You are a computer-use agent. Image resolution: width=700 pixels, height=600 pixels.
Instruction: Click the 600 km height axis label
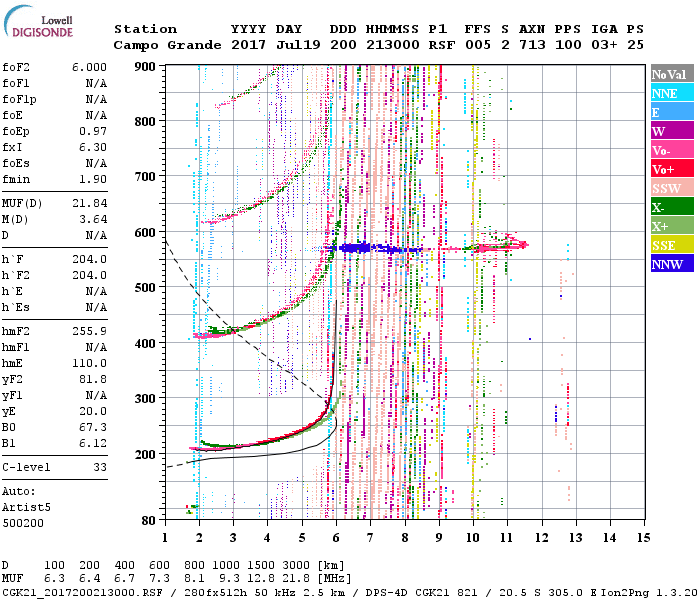[x=146, y=233]
